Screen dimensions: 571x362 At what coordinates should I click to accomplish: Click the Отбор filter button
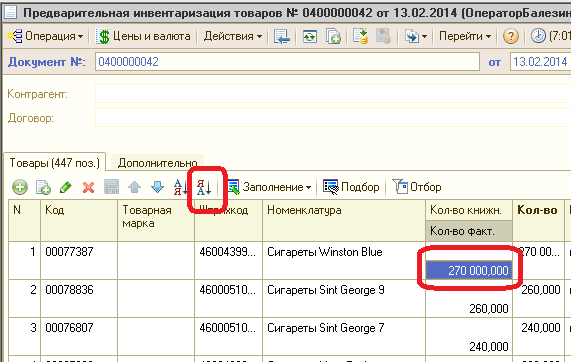coord(417,187)
